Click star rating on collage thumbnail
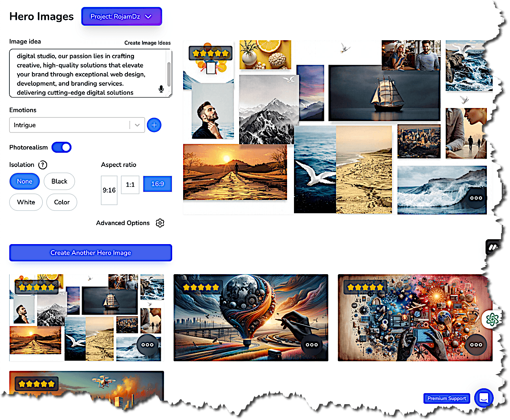Screen dimensions: 510x420 coord(37,287)
